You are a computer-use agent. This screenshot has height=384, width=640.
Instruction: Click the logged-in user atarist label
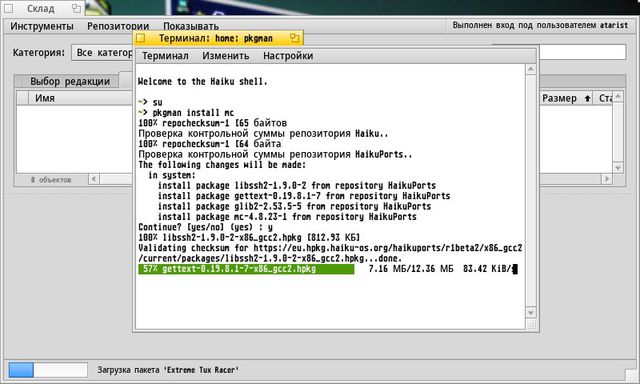click(x=540, y=25)
